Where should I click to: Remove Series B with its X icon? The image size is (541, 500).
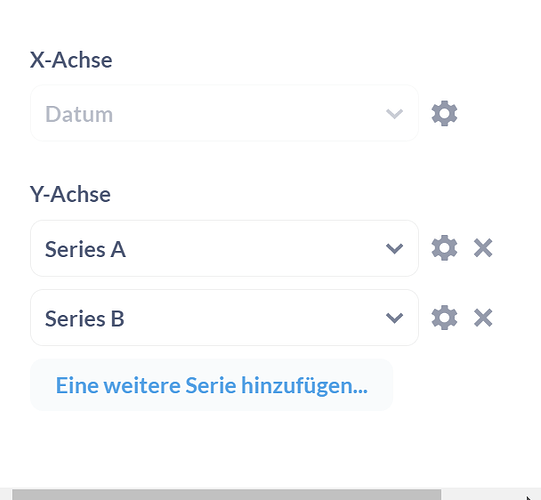click(483, 317)
